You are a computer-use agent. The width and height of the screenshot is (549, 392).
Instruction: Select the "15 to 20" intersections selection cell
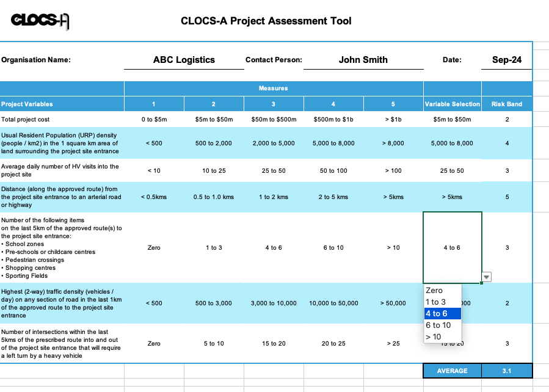point(452,343)
